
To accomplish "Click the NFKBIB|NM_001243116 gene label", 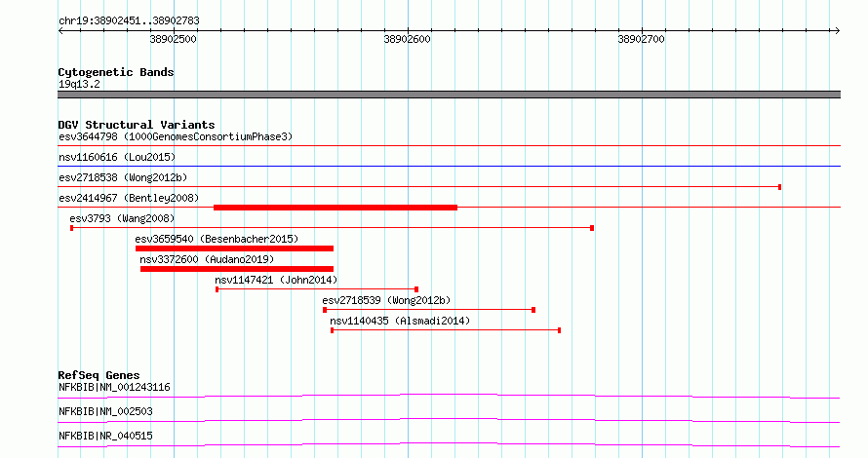I will tap(114, 387).
